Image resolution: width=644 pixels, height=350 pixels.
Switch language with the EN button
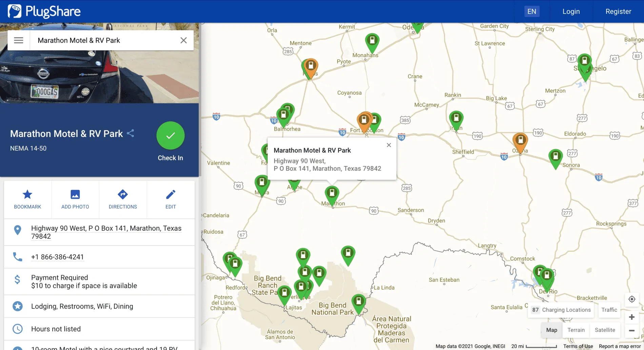(531, 12)
